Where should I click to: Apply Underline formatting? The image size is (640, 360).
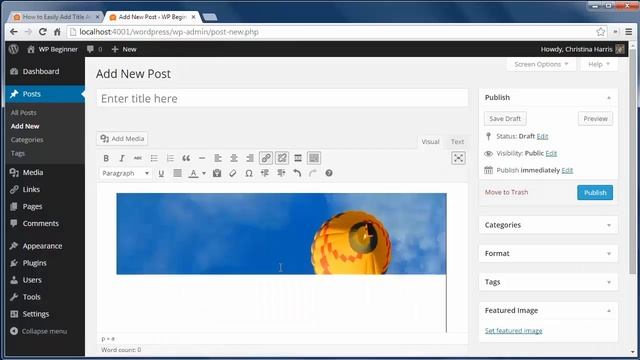[161, 173]
